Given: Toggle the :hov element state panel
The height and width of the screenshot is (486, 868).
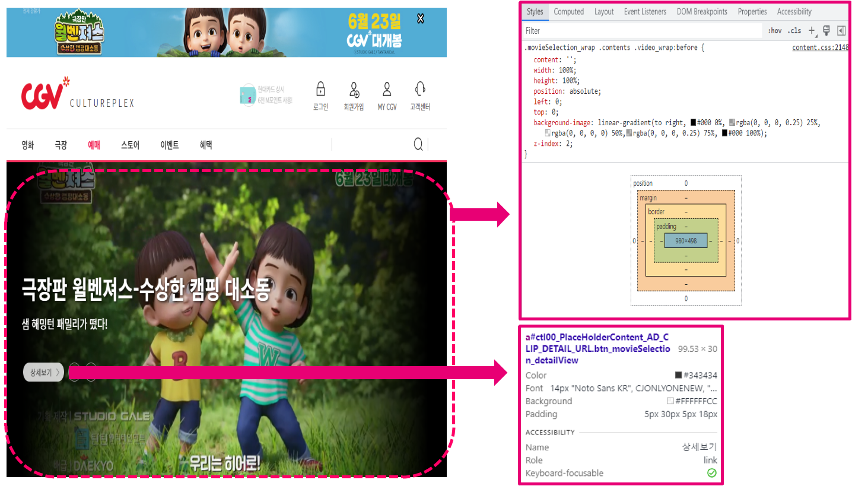Looking at the screenshot, I should click(775, 31).
